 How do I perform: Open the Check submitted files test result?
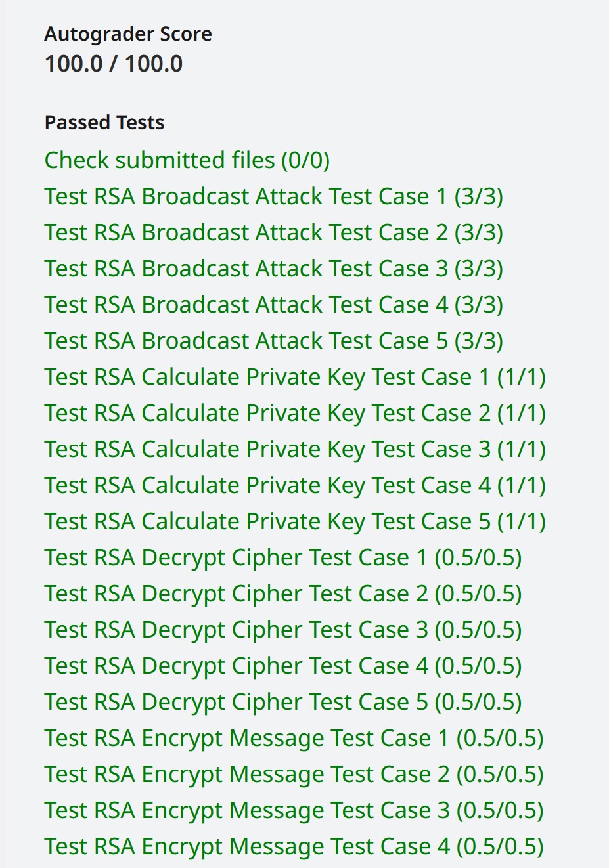(187, 160)
